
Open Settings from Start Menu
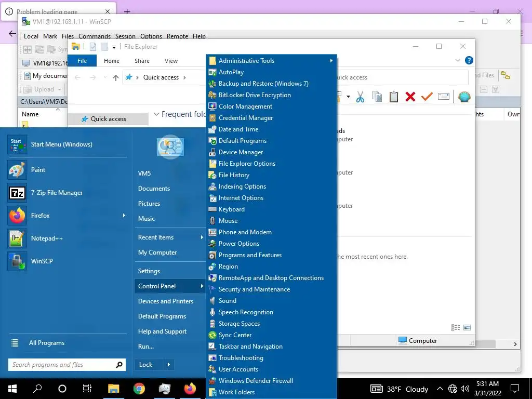pos(149,271)
